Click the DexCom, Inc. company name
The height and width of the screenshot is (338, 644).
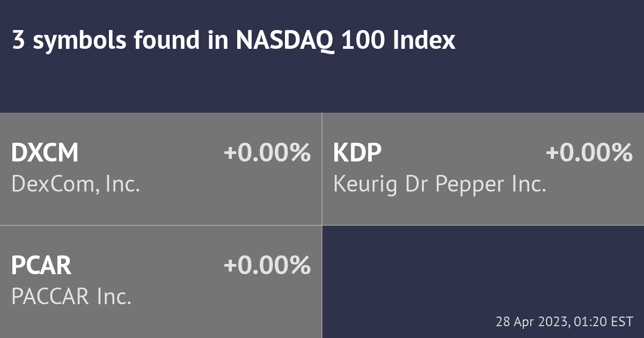(x=76, y=185)
